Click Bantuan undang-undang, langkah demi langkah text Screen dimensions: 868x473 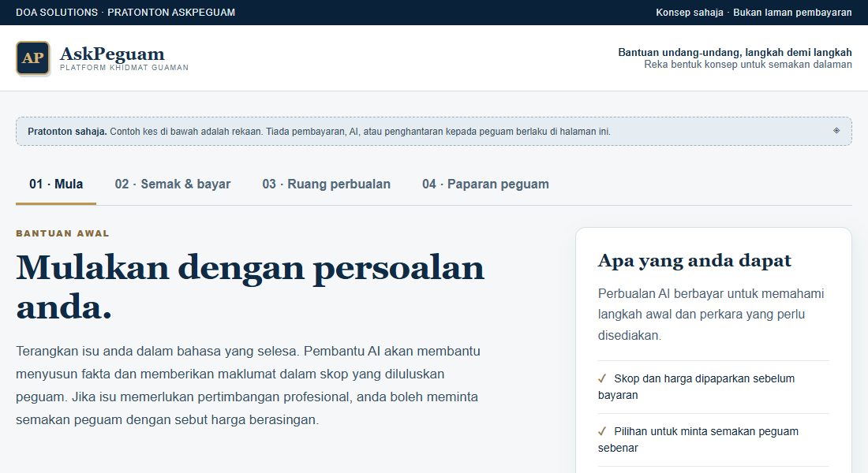click(735, 53)
